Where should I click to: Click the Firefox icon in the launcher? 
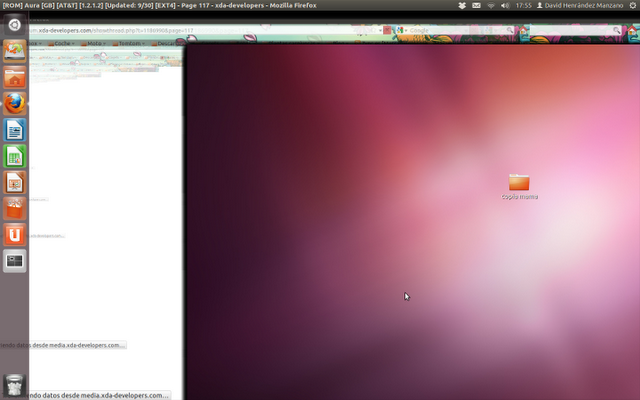click(15, 104)
